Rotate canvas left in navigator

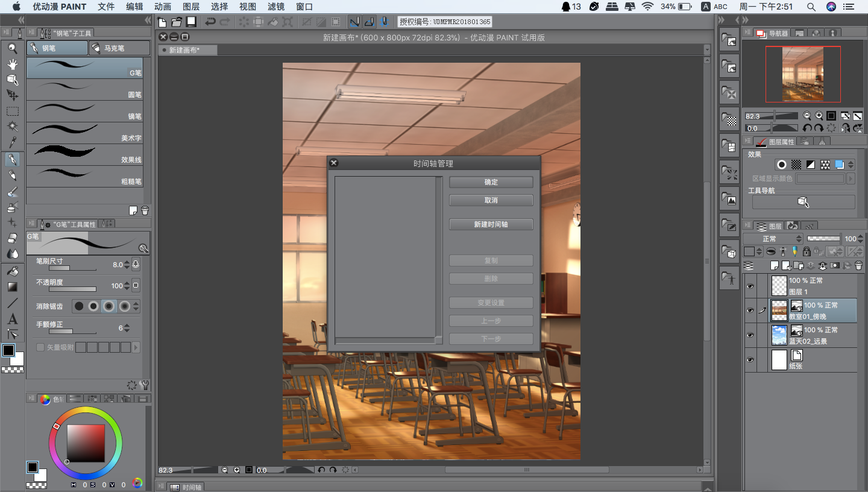(x=807, y=128)
